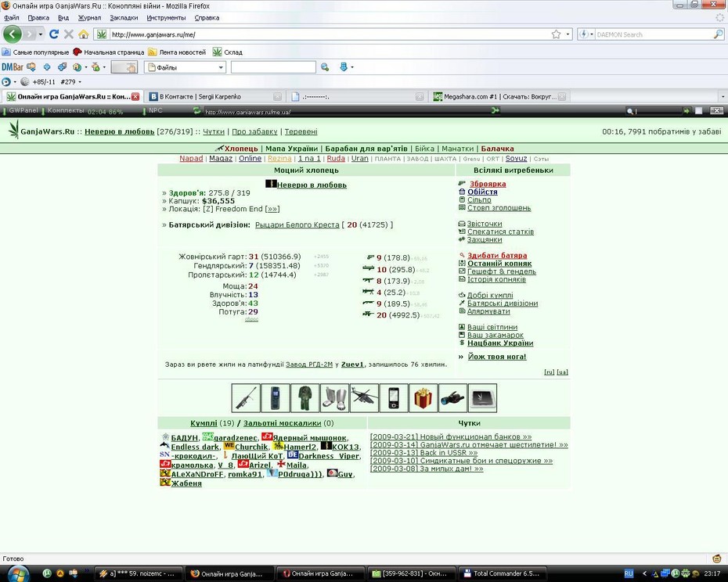Click the URL address bar
Viewport: 728px width, 582px height.
[x=330, y=34]
